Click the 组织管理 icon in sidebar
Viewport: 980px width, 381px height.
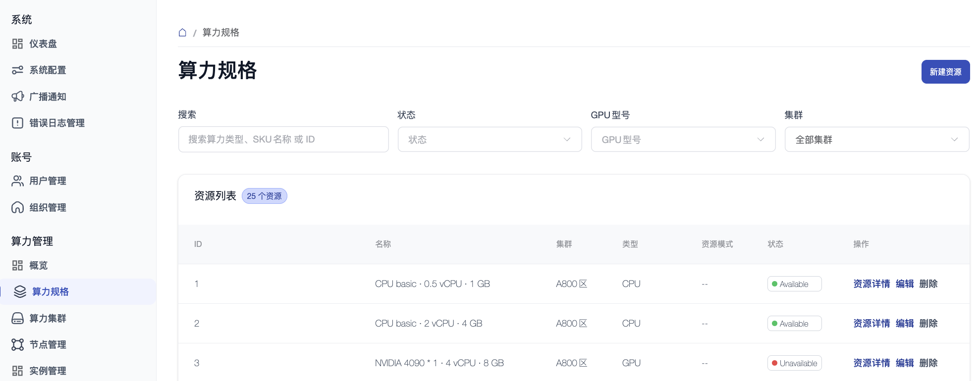[17, 207]
